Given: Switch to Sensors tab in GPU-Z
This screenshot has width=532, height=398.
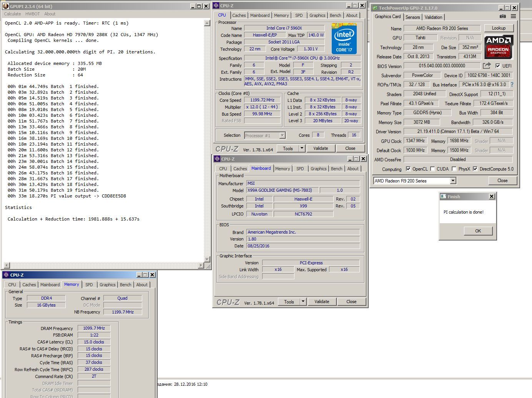Looking at the screenshot, I should (412, 17).
